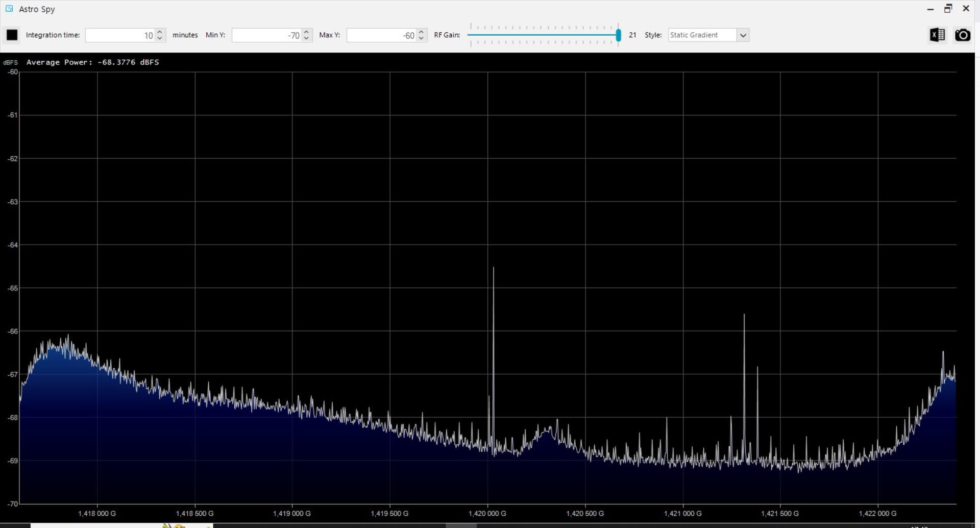
Task: Click the Astro Spy app icon in the title bar
Action: pyautogui.click(x=9, y=9)
